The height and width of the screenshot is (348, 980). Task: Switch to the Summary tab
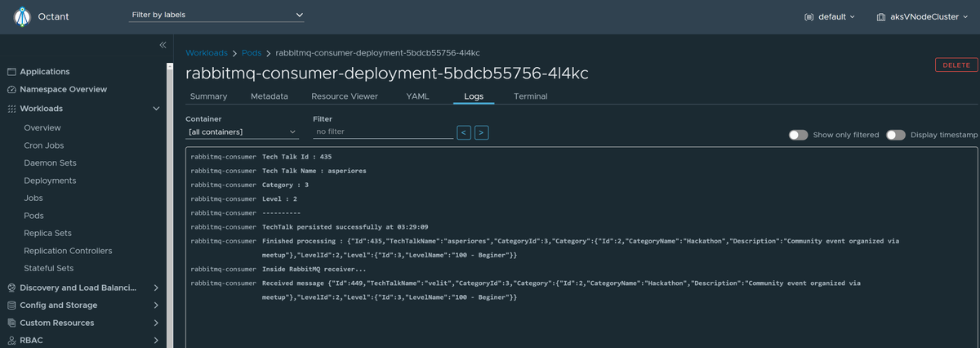coord(208,96)
